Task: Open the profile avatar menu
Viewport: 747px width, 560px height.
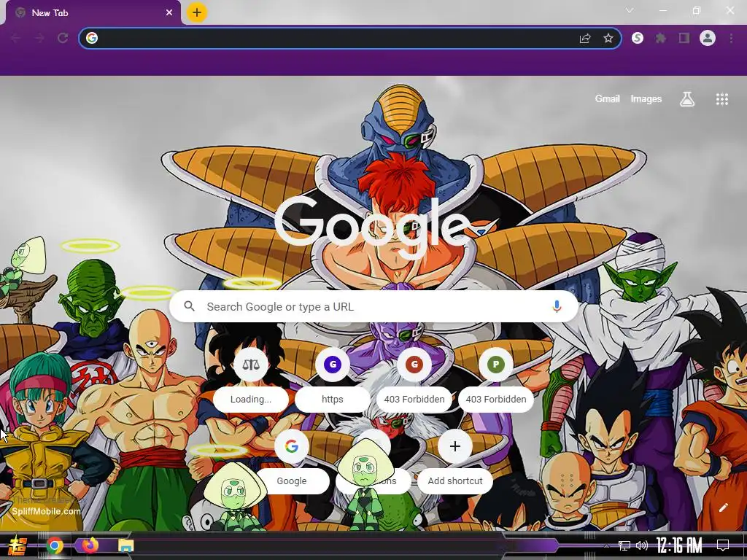Action: tap(708, 38)
